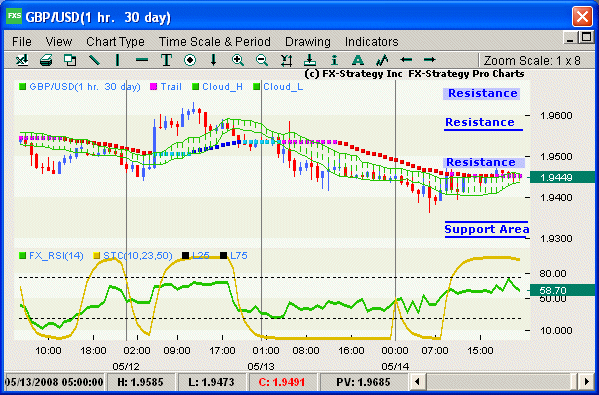599x395 pixels.
Task: Open the File menu
Action: click(x=22, y=41)
